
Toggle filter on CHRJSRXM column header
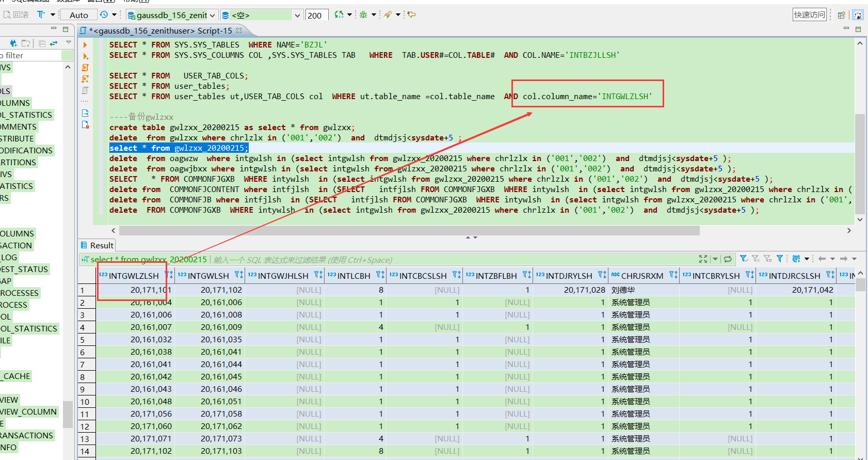point(673,275)
